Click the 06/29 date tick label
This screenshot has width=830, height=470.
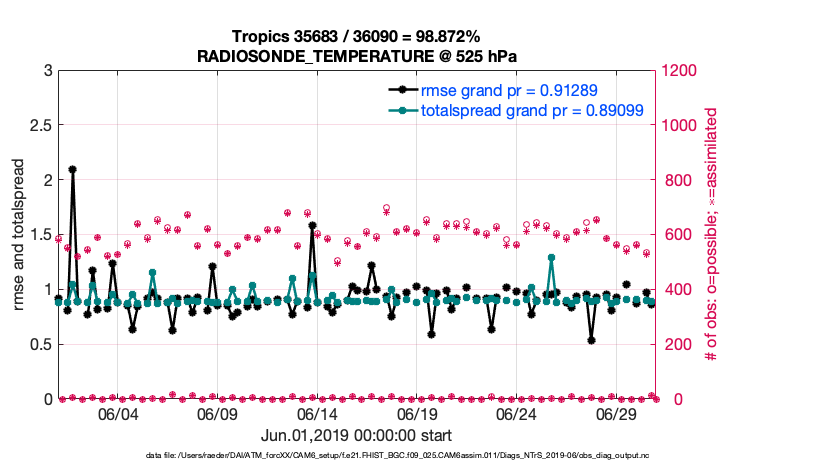click(x=617, y=414)
